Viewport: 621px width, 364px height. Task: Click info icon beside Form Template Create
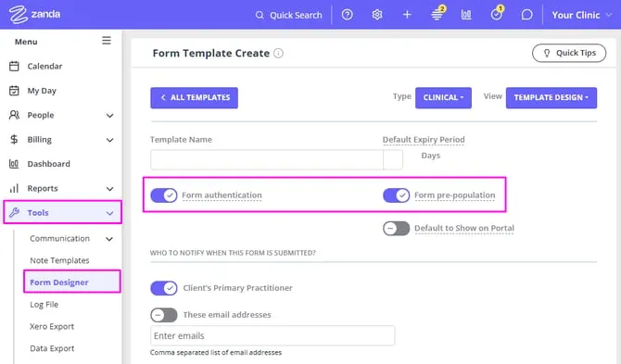tap(278, 53)
